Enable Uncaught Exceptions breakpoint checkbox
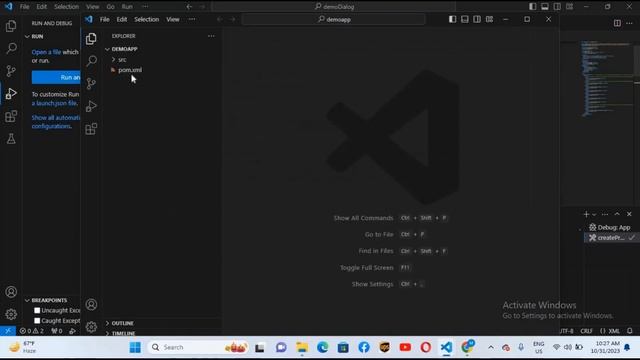The height and width of the screenshot is (360, 640). [x=37, y=311]
